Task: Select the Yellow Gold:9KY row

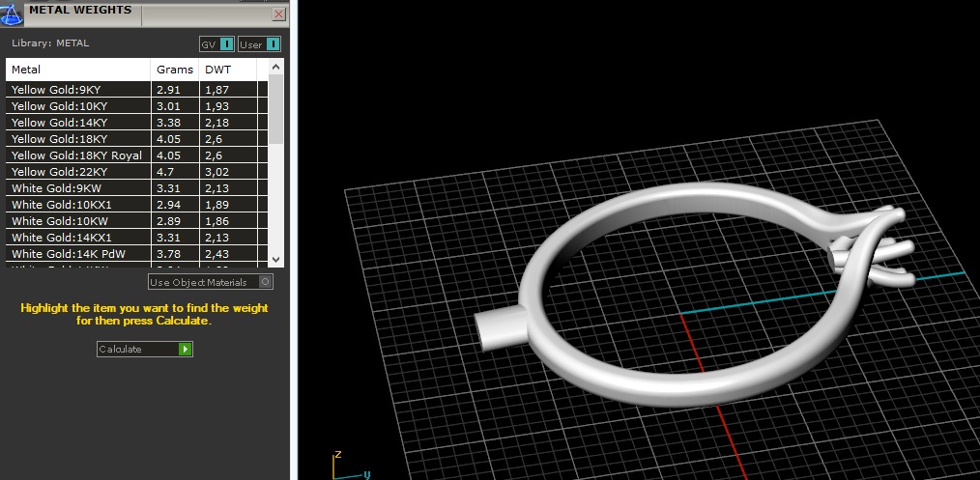Action: 137,90
